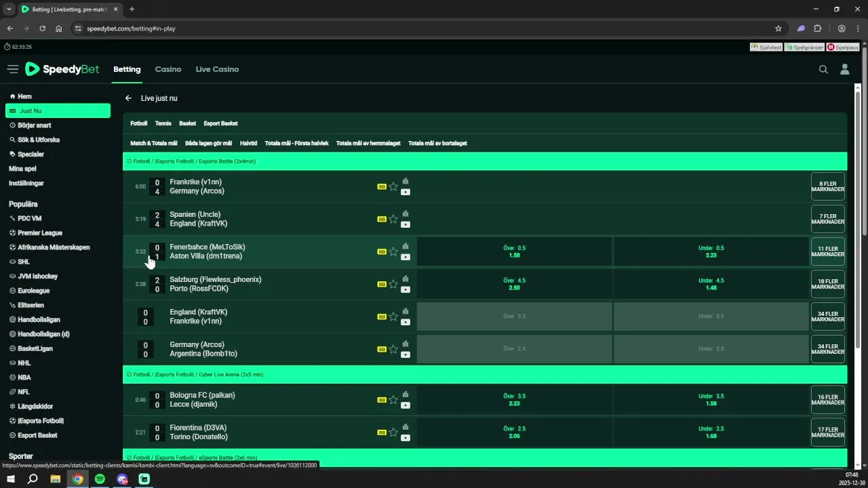Favorite the Salzburg vs Porto match star
The image size is (868, 488).
pos(393,284)
